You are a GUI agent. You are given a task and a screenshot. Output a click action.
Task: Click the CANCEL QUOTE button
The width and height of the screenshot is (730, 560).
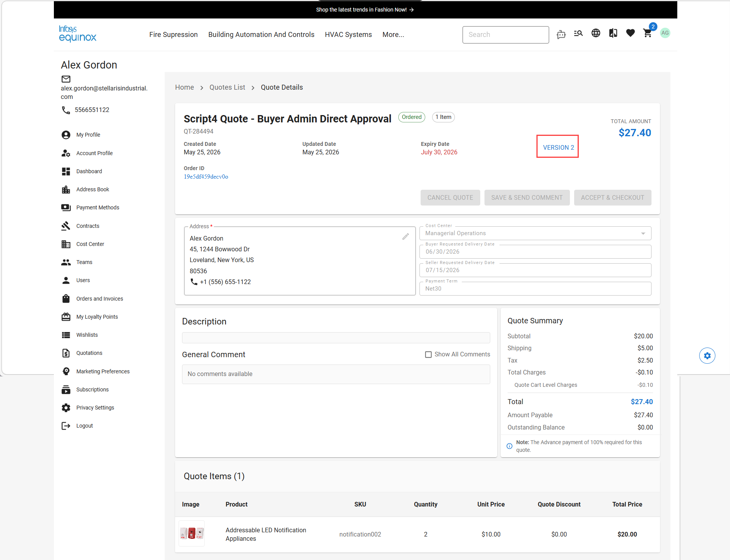pos(450,197)
